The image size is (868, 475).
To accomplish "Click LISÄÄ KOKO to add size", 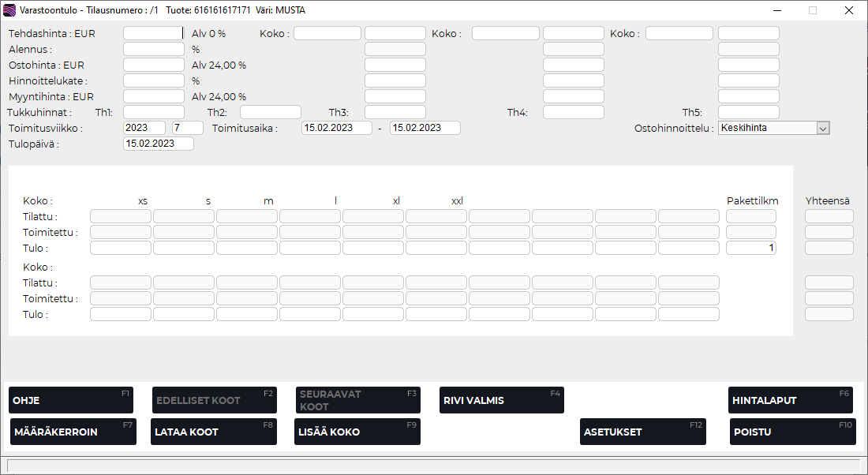I will point(357,432).
